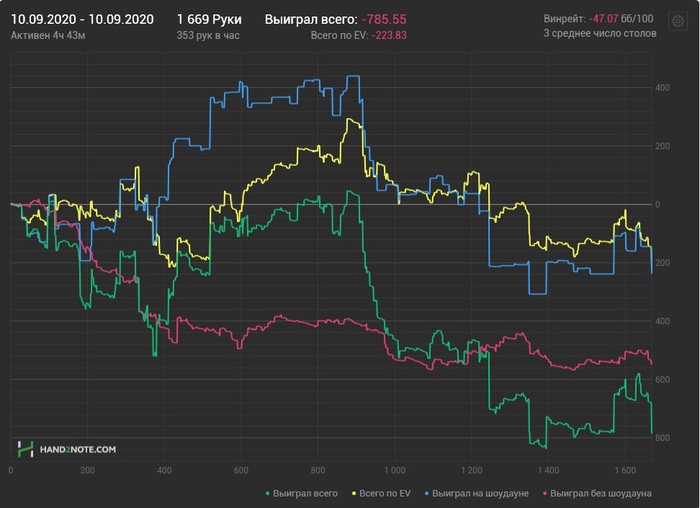Viewport: 700px width, 508px height.
Task: Click the Винрейт -47.07 бб/100 stat
Action: 598,19
